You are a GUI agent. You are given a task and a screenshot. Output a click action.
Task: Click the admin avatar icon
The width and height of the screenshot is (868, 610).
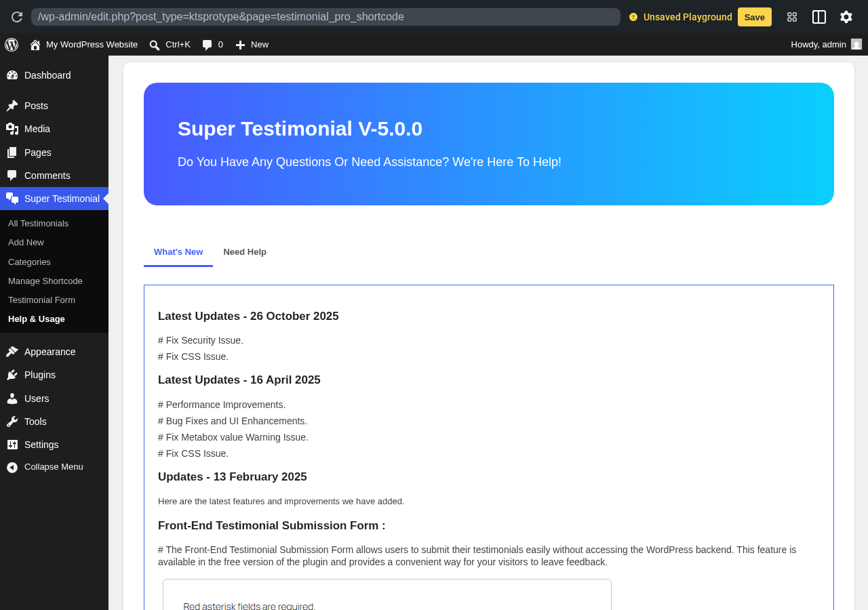coord(856,44)
